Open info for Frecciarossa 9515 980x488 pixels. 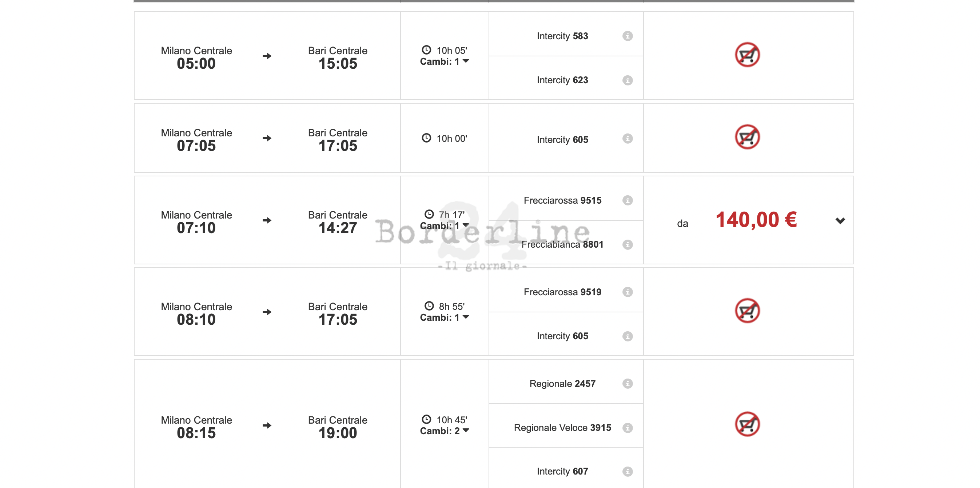[628, 200]
